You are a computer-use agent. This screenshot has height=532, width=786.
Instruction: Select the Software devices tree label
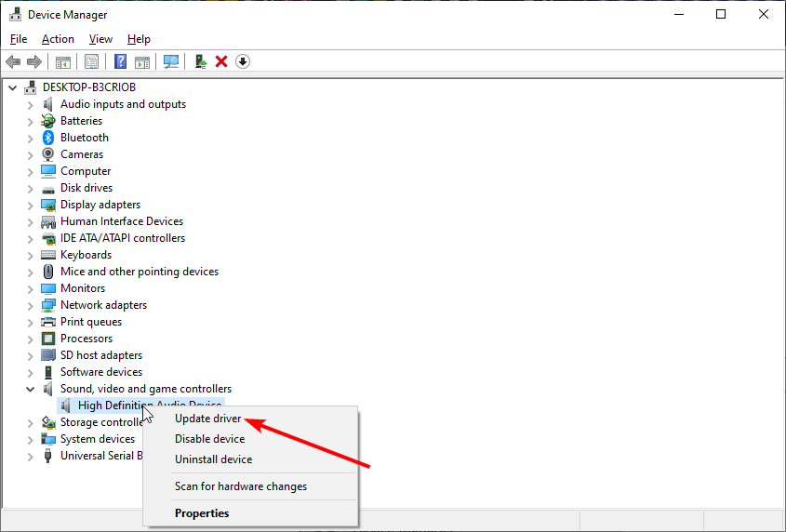(x=101, y=372)
